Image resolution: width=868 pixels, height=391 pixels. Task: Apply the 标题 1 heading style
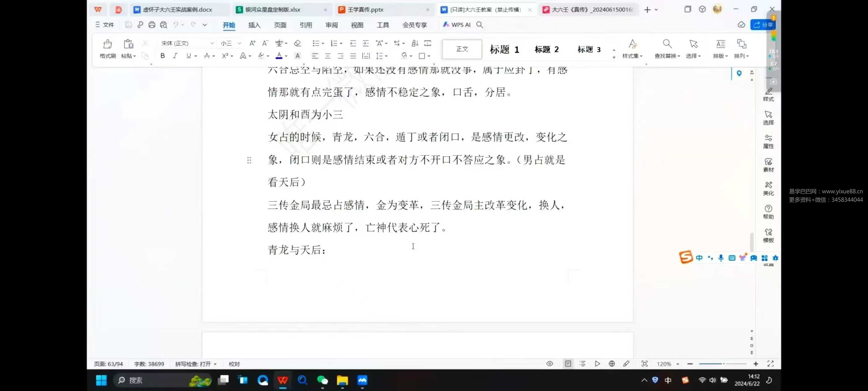(x=504, y=50)
